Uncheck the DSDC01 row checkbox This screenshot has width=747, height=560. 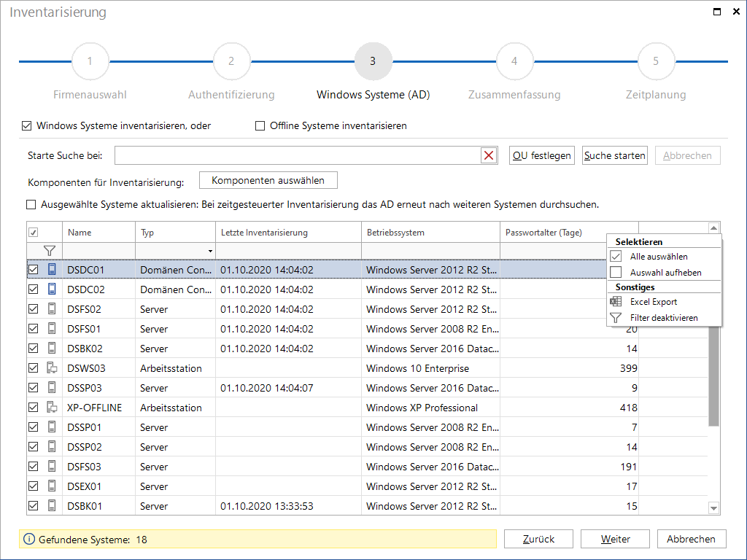34,270
